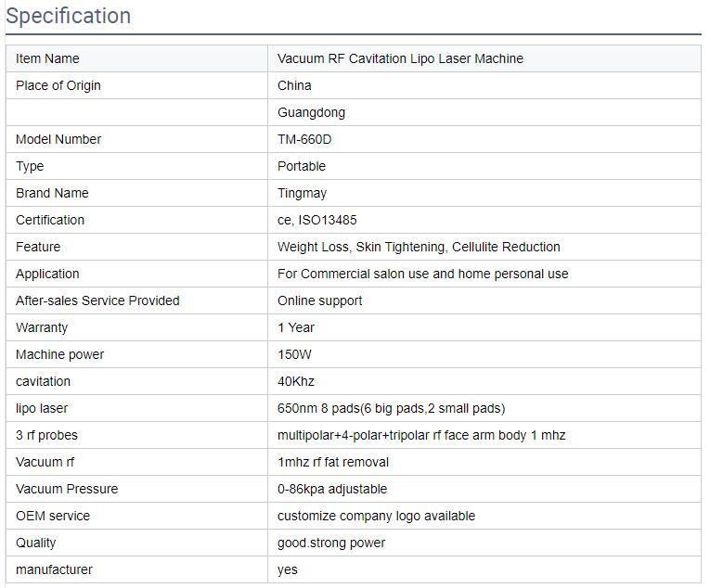The width and height of the screenshot is (710, 588).
Task: Click the Portable type value
Action: tap(302, 166)
